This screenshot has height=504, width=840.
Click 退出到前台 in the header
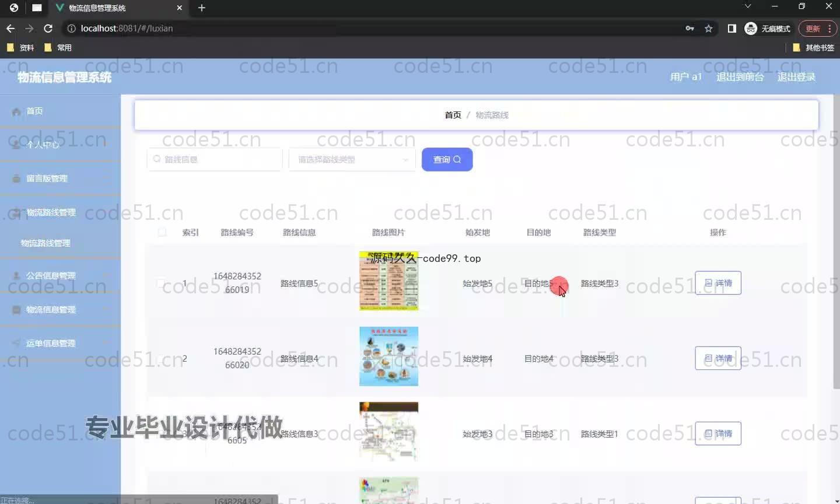(740, 76)
